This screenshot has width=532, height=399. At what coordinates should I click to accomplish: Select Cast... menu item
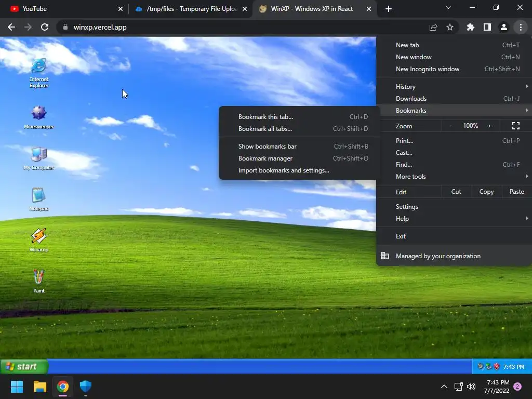tap(454, 152)
